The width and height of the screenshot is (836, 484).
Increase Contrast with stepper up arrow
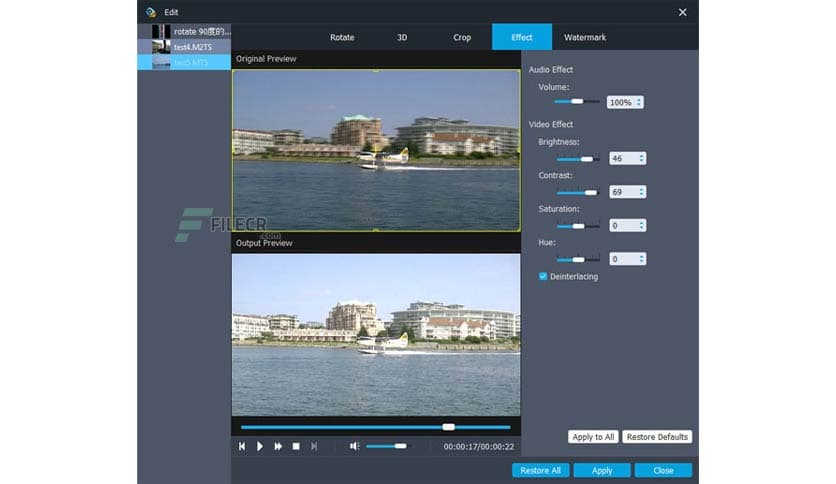pyautogui.click(x=641, y=189)
